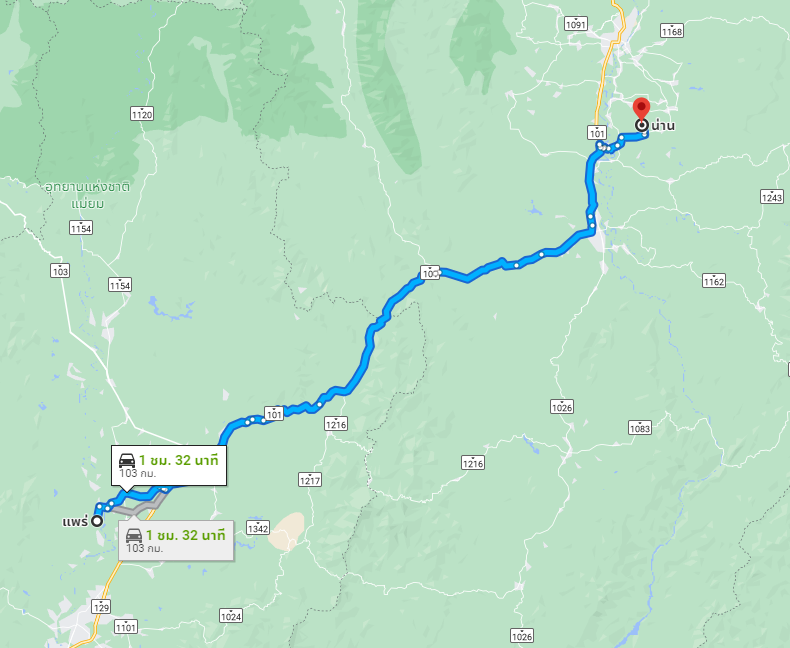Click the highway 129 road shield
The width and height of the screenshot is (790, 648).
[101, 606]
